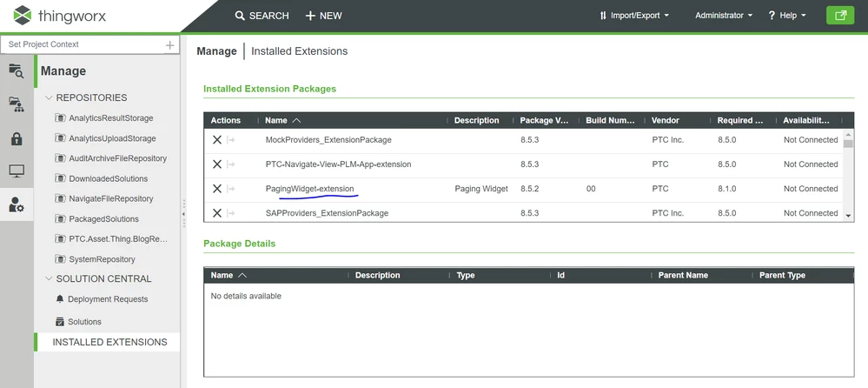The height and width of the screenshot is (388, 868).
Task: Open the SystemRepository repository
Action: [x=102, y=259]
